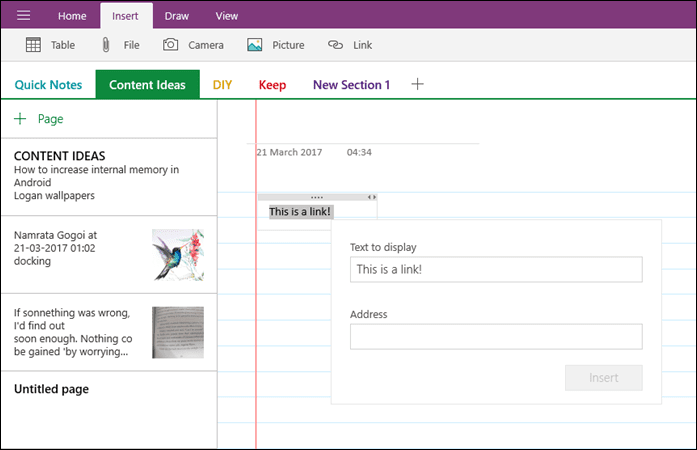Open the DIY section tab
Screen dimensions: 697x450
pos(222,84)
